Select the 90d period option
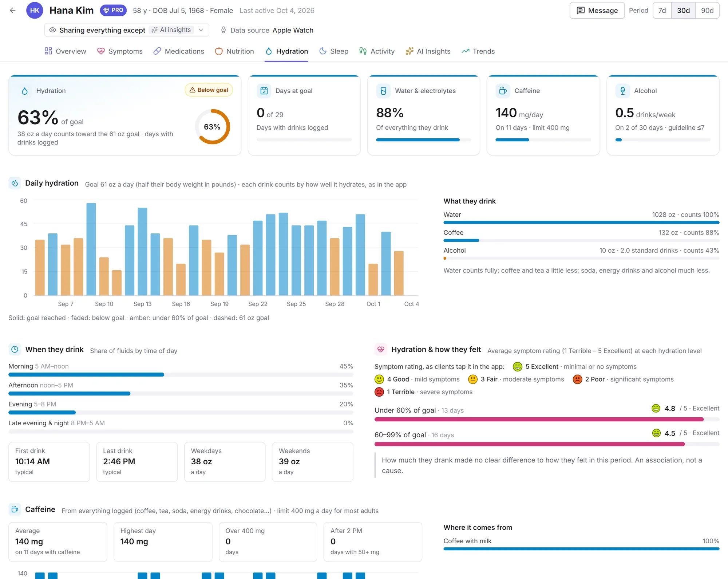 click(x=707, y=11)
